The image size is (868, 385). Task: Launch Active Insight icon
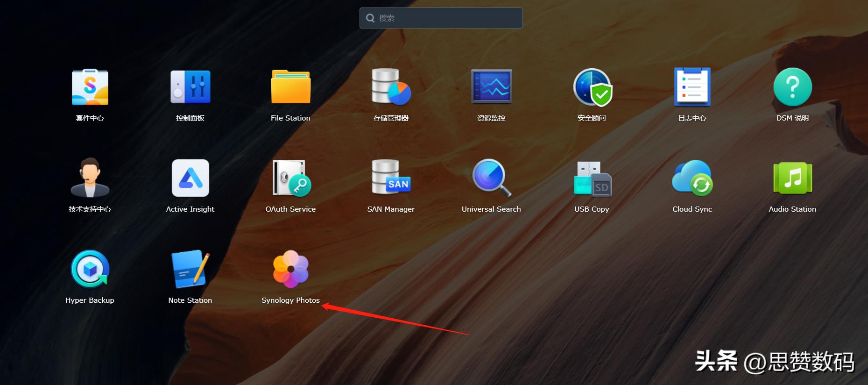190,178
